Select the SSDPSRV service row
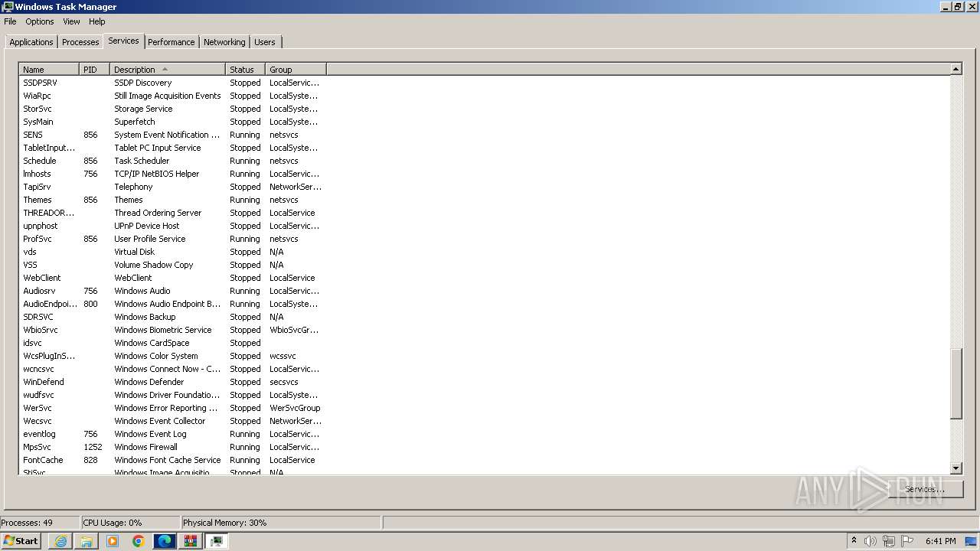 172,83
